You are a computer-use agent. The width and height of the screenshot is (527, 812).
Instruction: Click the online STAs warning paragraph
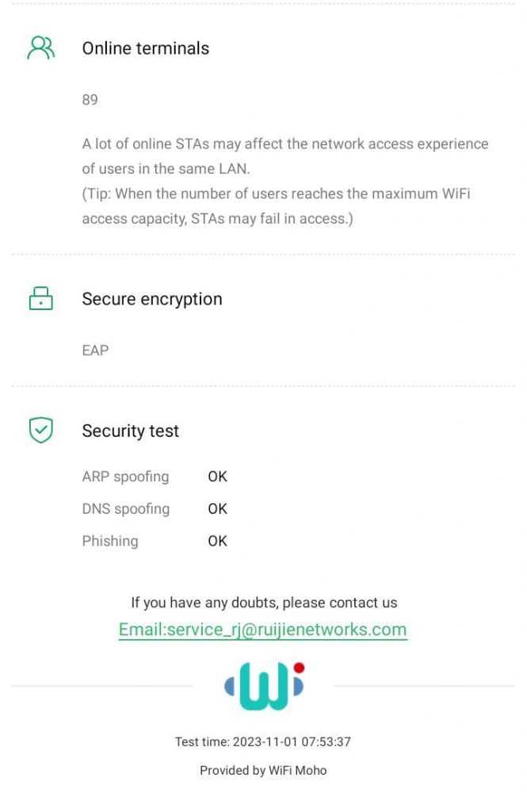coord(285,156)
